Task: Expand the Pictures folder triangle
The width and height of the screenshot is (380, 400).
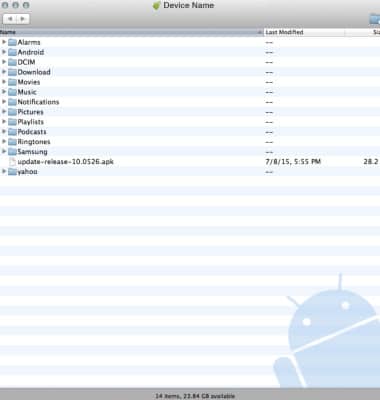Action: (4, 112)
